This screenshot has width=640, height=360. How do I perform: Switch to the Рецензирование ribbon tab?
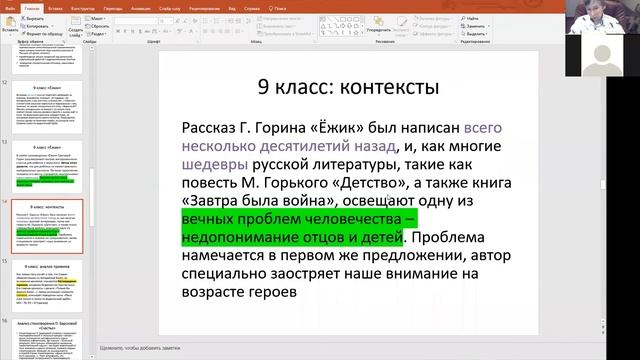pos(204,8)
